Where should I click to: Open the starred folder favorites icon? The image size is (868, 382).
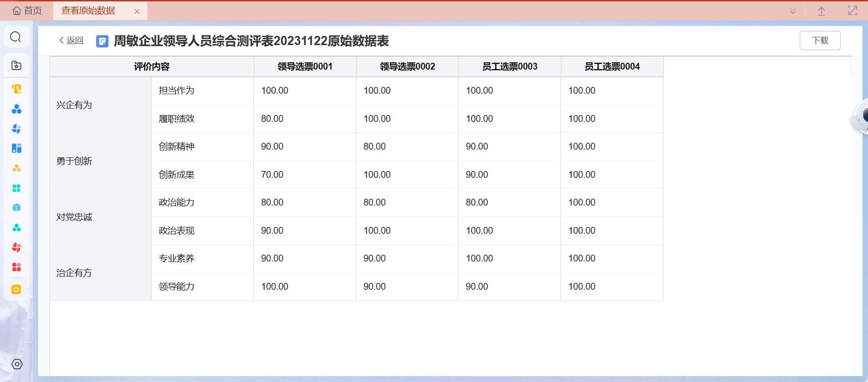(16, 65)
